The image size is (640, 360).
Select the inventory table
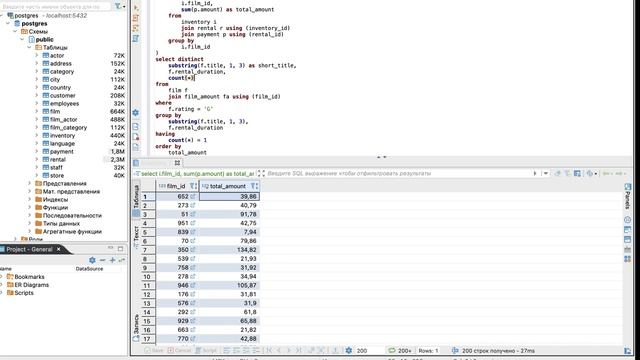coord(62,136)
